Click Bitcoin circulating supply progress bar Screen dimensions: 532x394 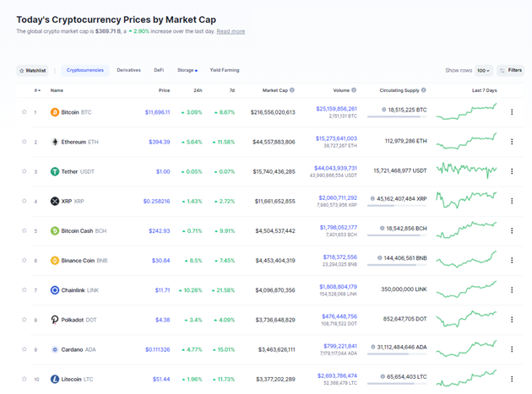pyautogui.click(x=397, y=116)
